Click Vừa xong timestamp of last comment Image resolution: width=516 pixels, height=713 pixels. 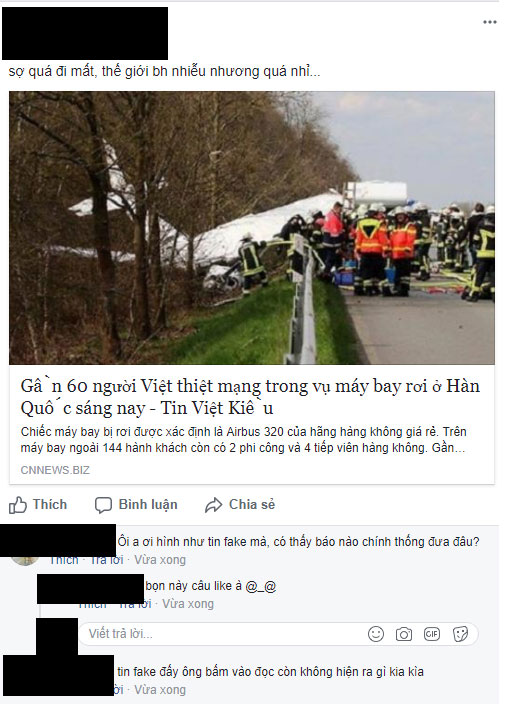click(x=160, y=690)
